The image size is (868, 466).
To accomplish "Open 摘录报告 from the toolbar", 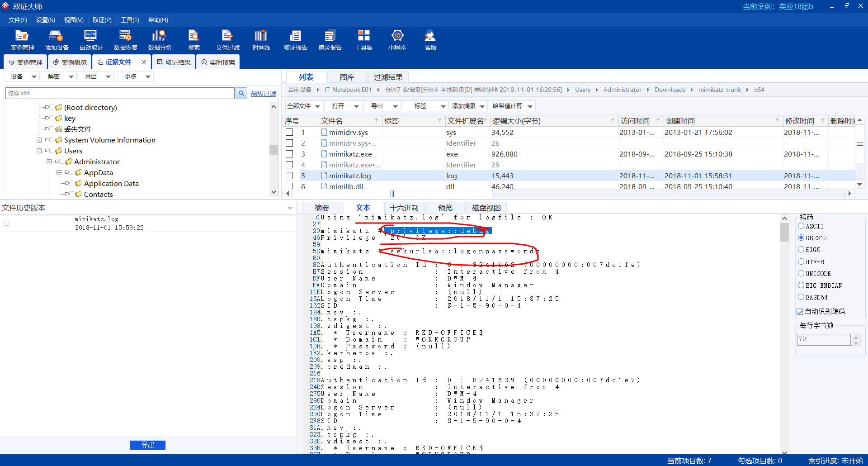I will [x=330, y=40].
